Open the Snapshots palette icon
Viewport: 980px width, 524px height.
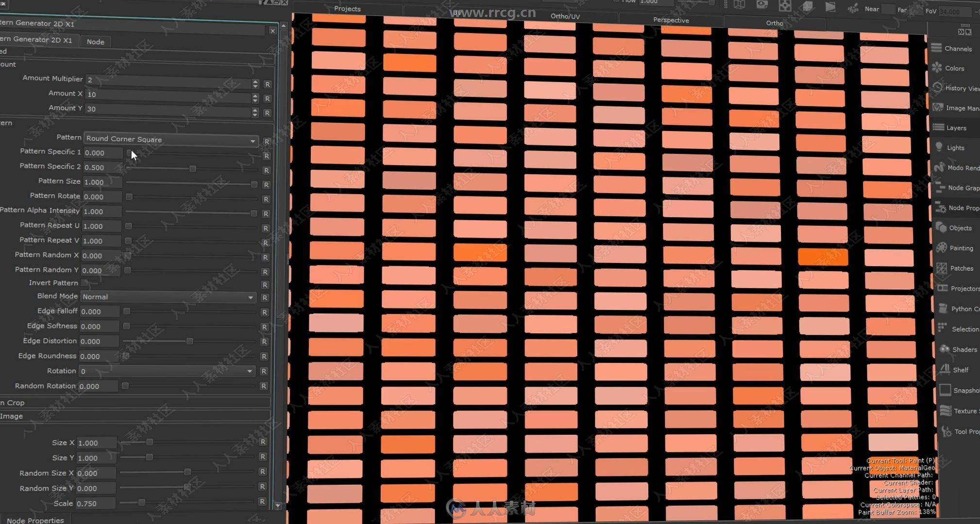(945, 390)
